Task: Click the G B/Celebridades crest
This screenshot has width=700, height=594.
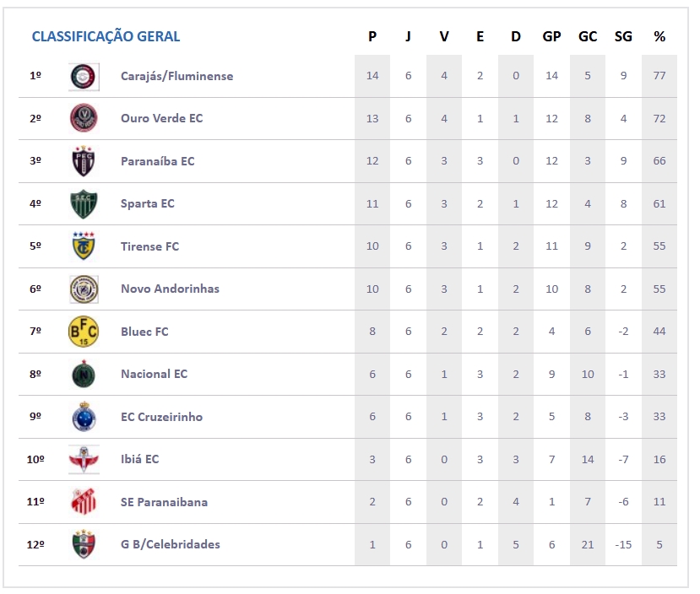Action: 84,544
